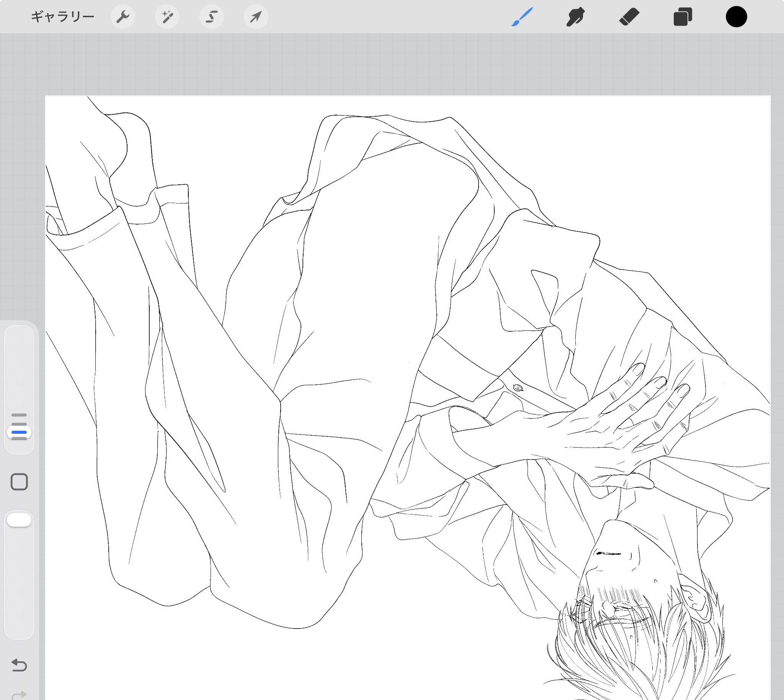Open the ギャラリー gallery view
This screenshot has height=700, width=784.
pyautogui.click(x=62, y=17)
